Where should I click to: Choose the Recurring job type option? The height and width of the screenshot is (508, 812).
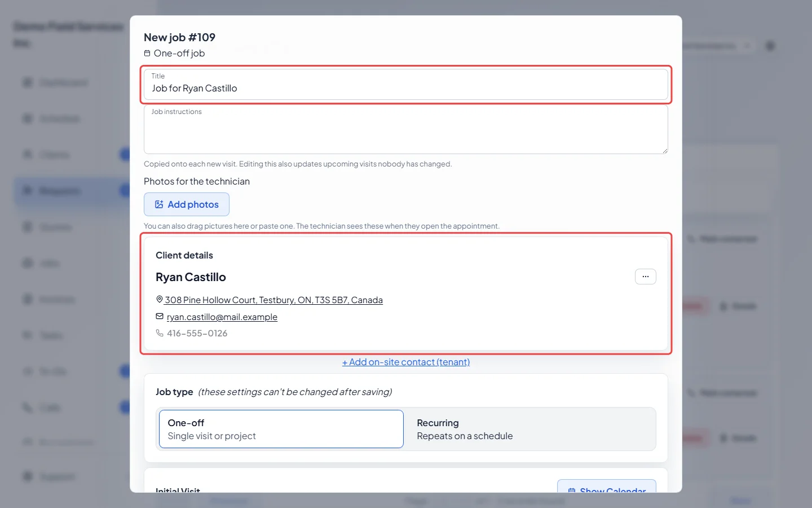click(x=530, y=429)
